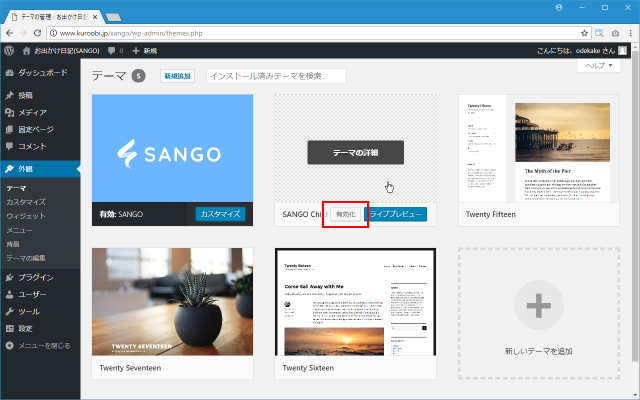Image resolution: width=640 pixels, height=400 pixels.
Task: Click the 新規追加 button
Action: (177, 76)
